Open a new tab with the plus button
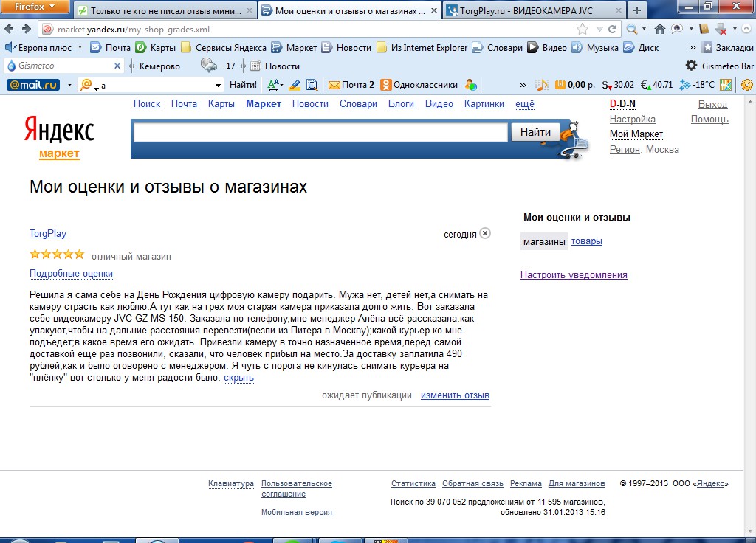 tap(637, 10)
